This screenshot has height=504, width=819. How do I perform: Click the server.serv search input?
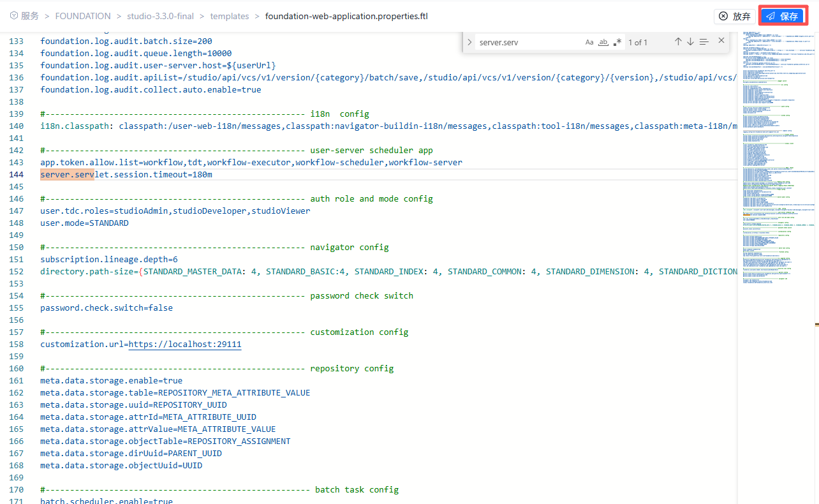529,42
